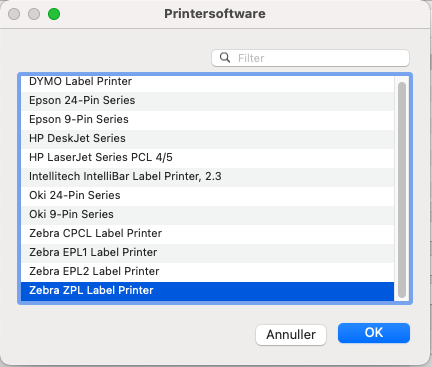Select DYMO Label Printer from the list
432x367 pixels.
tap(207, 82)
